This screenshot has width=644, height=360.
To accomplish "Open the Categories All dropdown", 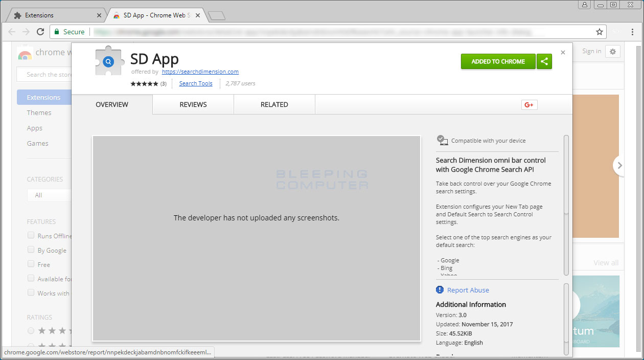I will pos(50,195).
